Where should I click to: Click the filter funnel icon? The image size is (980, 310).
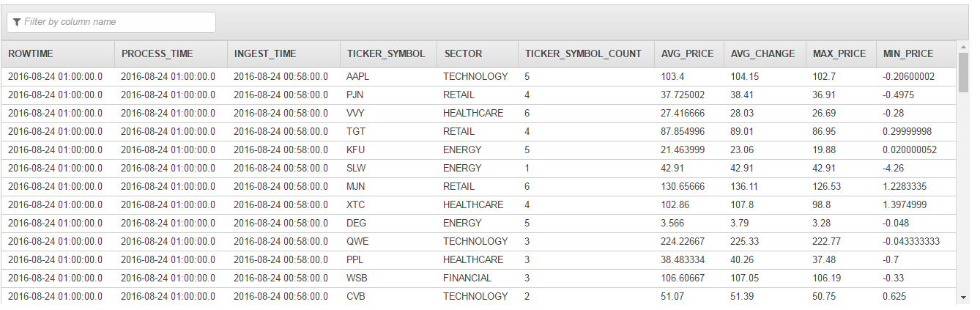pyautogui.click(x=17, y=23)
